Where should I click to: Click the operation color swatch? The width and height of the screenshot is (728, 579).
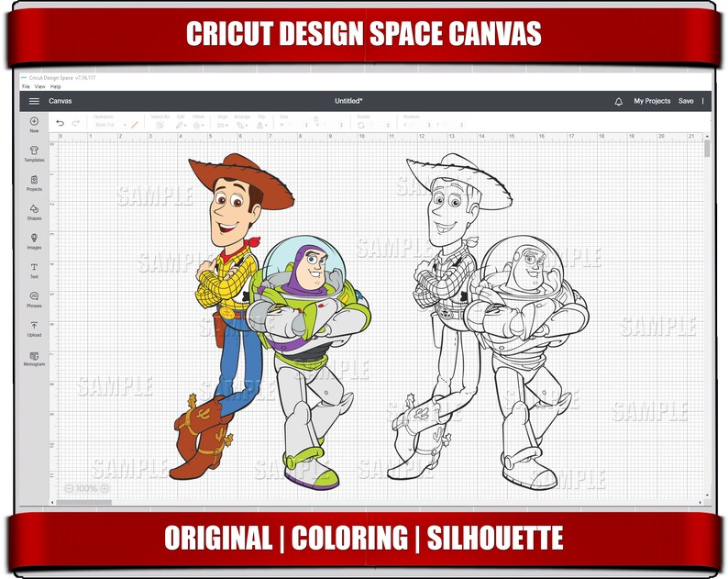coord(135,125)
